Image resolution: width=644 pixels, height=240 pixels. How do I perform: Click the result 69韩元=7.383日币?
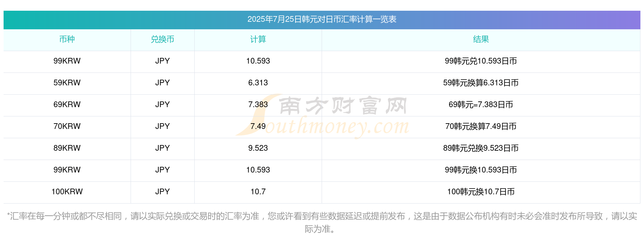coord(481,105)
